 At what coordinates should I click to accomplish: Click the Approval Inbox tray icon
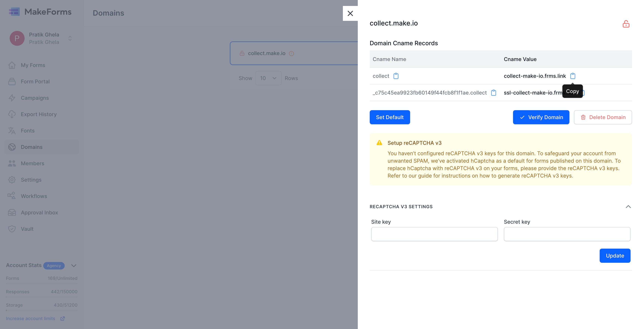click(x=12, y=213)
